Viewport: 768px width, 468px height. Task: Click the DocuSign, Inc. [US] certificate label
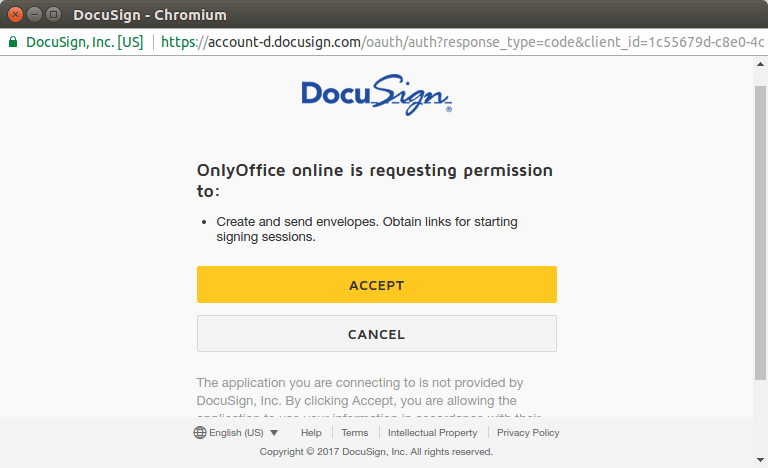click(x=84, y=42)
